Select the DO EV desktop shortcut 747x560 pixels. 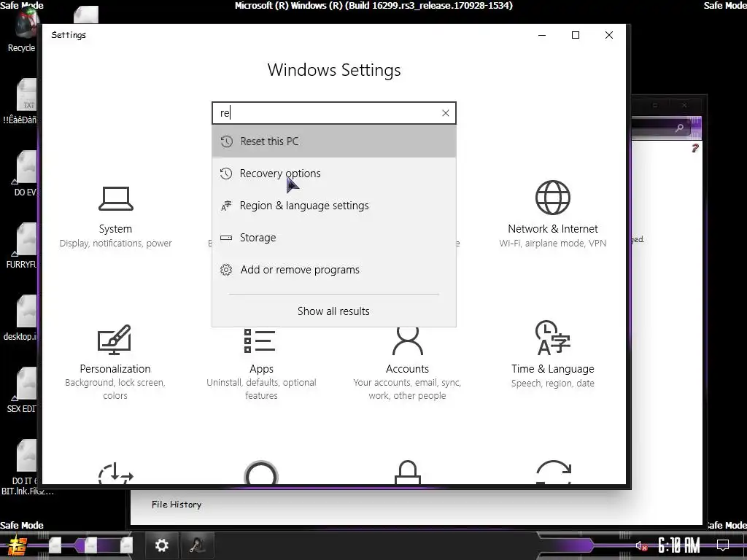click(x=24, y=174)
